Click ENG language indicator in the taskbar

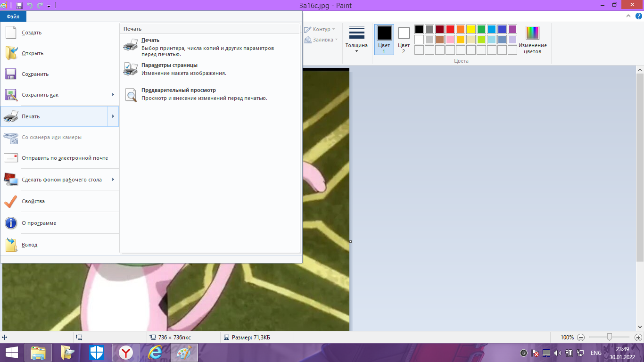click(x=596, y=353)
